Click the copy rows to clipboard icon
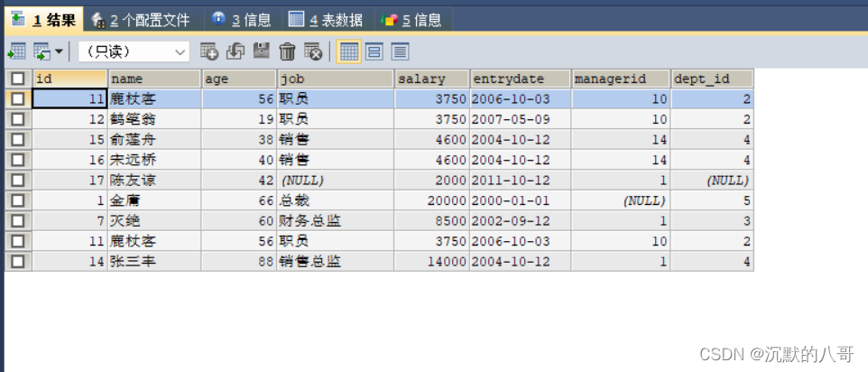This screenshot has height=372, width=868. [42, 52]
